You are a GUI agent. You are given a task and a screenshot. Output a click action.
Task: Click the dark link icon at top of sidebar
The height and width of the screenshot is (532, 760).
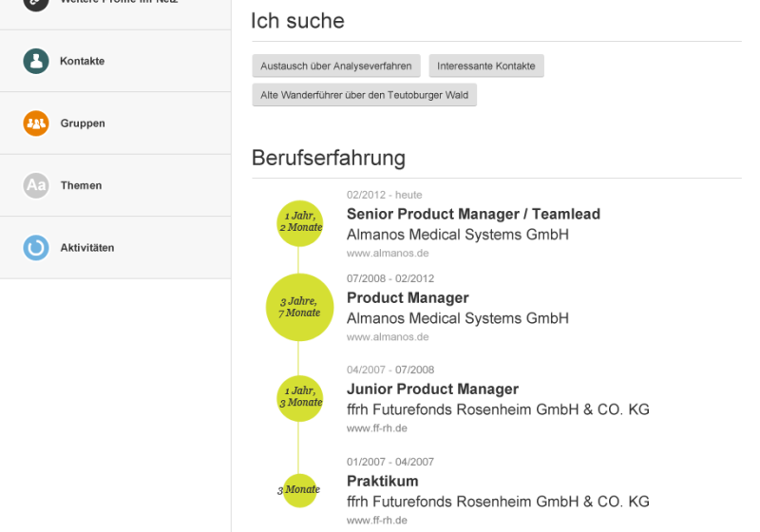[36, 3]
